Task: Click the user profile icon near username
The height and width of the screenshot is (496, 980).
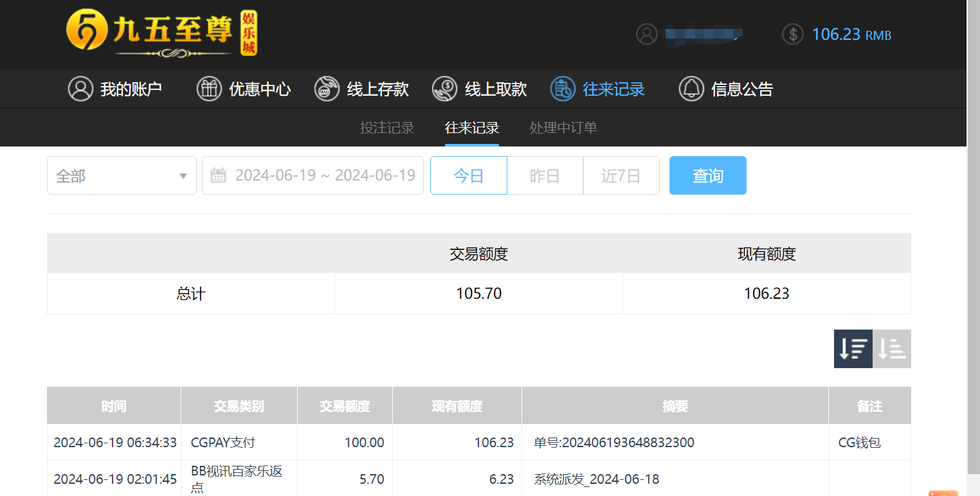Action: 646,34
